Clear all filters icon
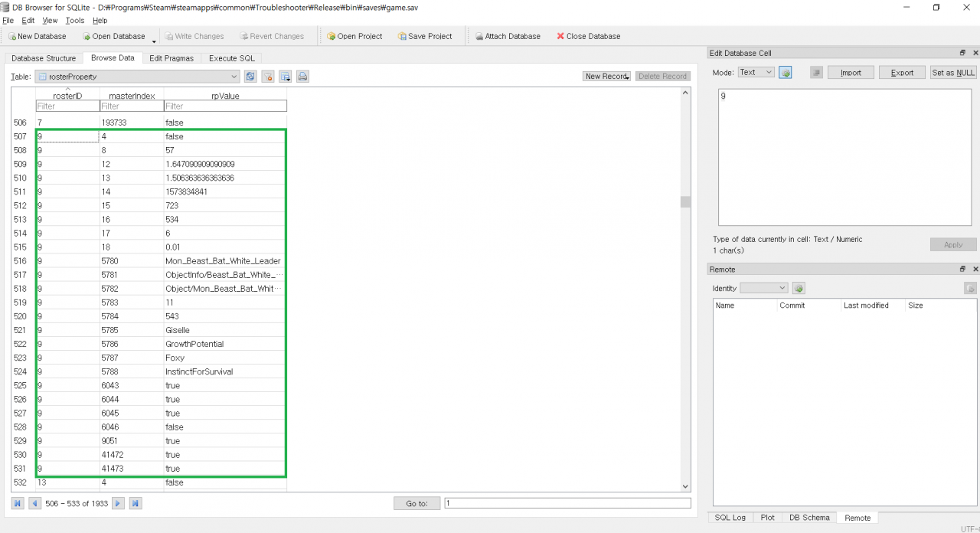The image size is (980, 533). coord(268,77)
